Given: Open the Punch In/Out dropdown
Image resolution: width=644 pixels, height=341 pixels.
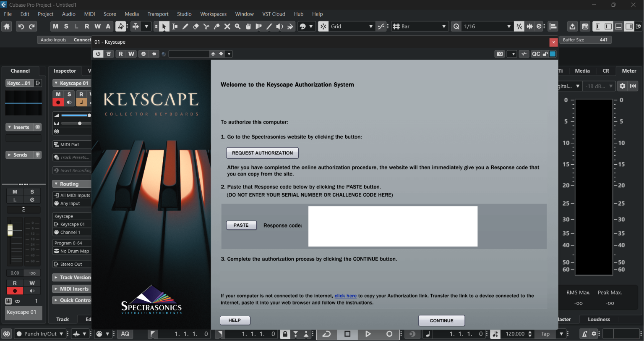Looking at the screenshot, I should coord(40,334).
